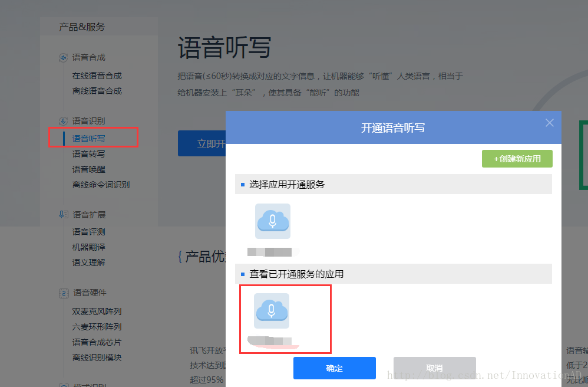Close the 开通语音听写 dialog
This screenshot has width=588, height=387.
coord(549,123)
